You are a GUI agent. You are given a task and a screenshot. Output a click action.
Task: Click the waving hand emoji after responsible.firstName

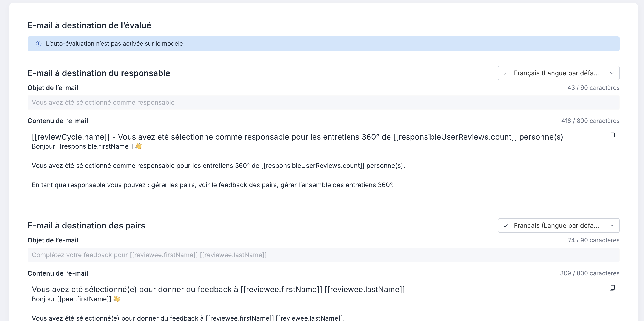139,146
